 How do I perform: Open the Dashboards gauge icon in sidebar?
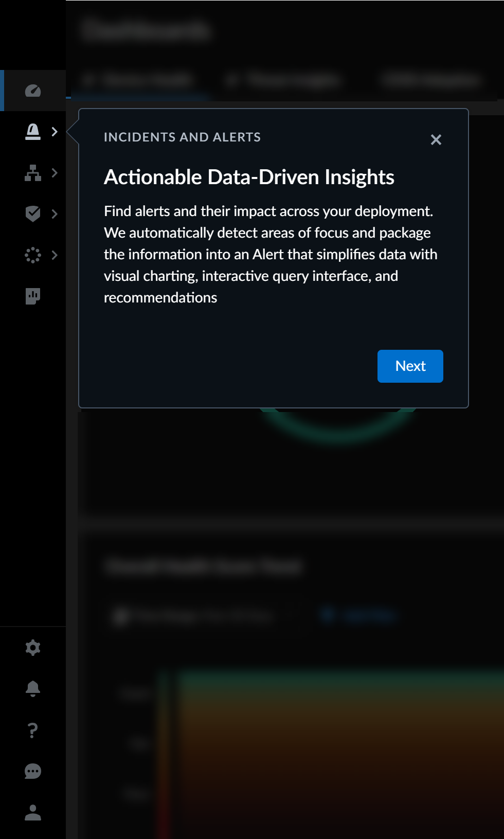[33, 90]
